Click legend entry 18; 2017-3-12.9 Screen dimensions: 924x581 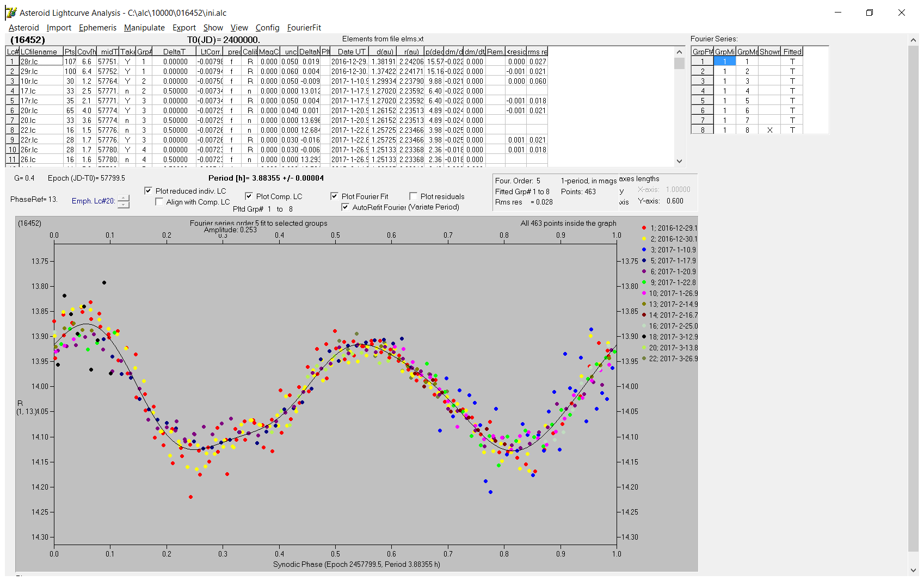[670, 337]
